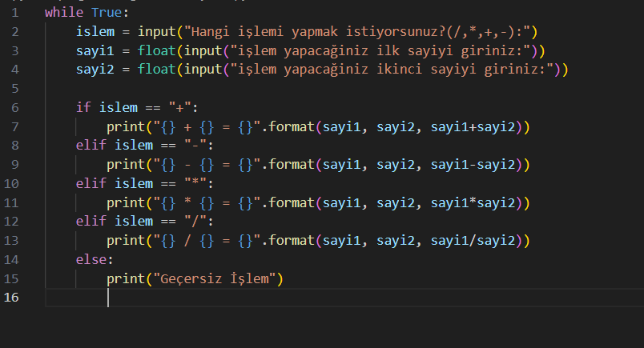The image size is (644, 348).
Task: Click the "+" string on line 6
Action: (x=180, y=107)
